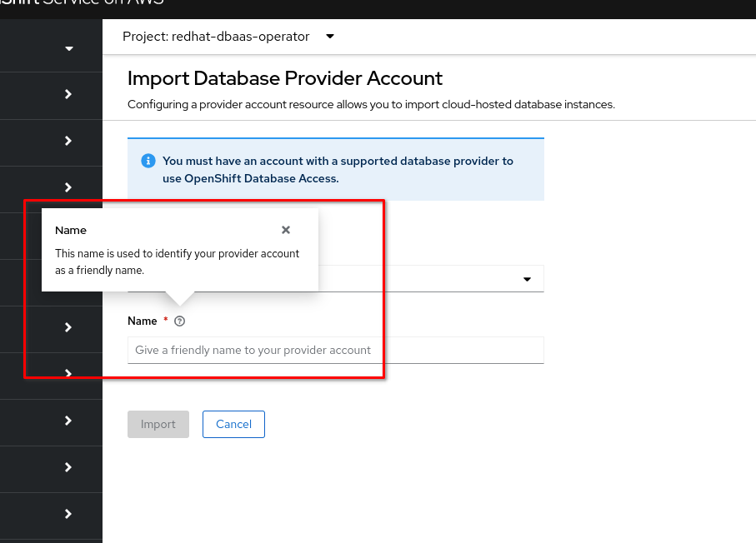The height and width of the screenshot is (543, 756).
Task: Click the caret arrow next to the project name
Action: click(x=330, y=37)
